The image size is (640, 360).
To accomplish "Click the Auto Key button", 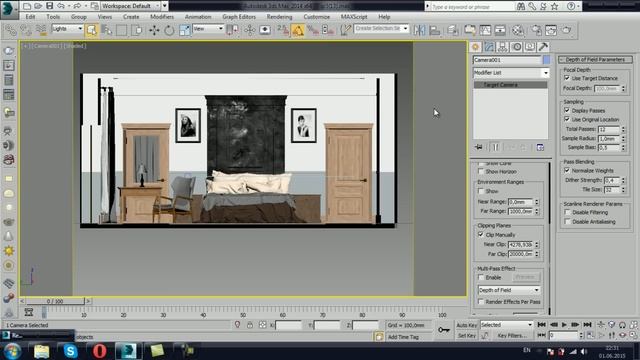I will (467, 325).
